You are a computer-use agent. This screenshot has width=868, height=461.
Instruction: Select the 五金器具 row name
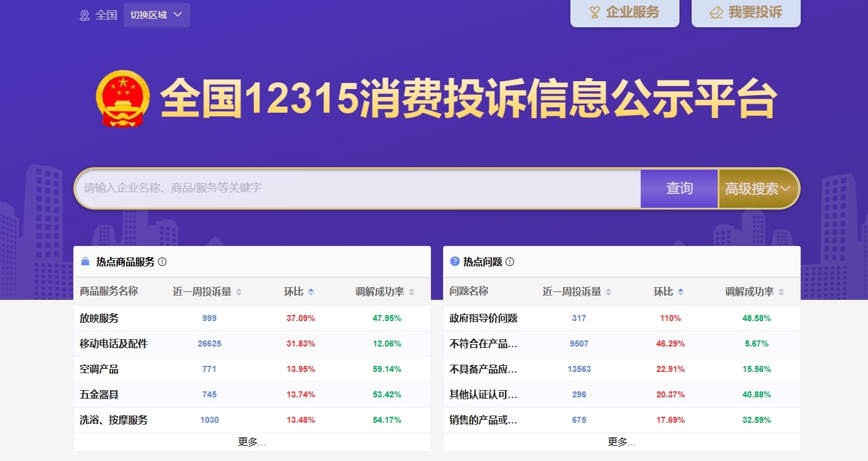coord(99,394)
